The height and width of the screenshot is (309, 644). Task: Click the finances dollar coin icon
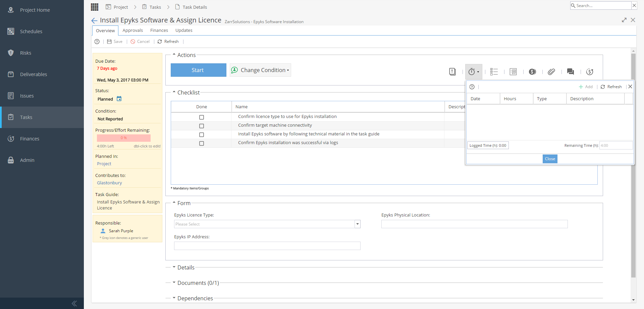(x=532, y=72)
